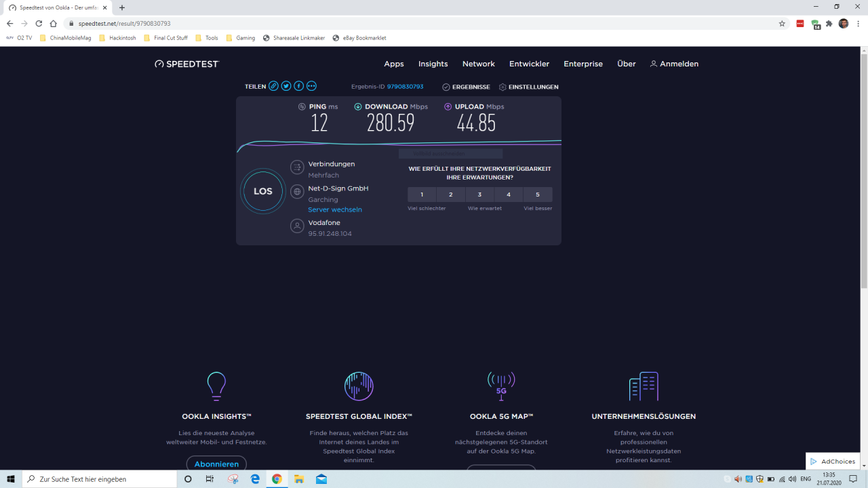This screenshot has width=868, height=488.
Task: Click the Ookla Insights lightbulb icon
Action: pyautogui.click(x=216, y=386)
